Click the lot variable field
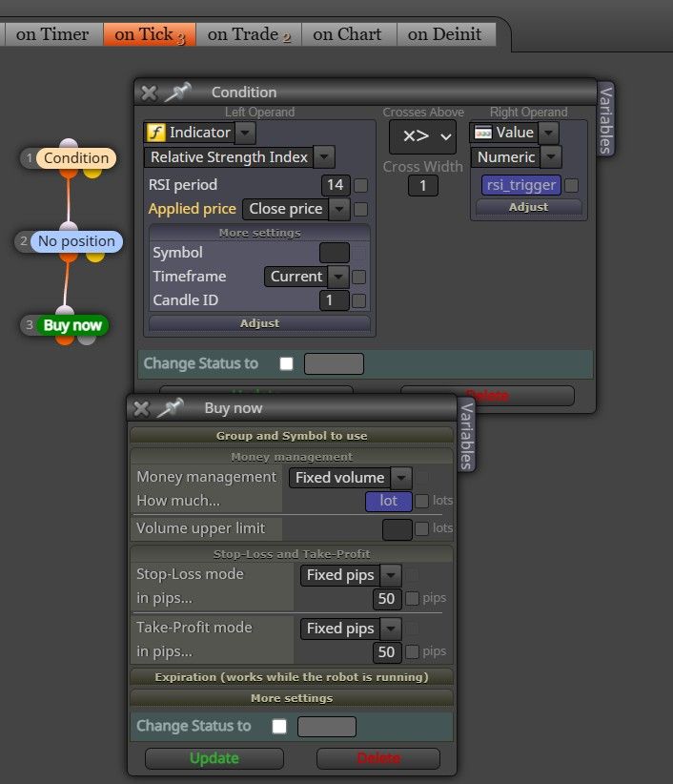Screen dimensions: 673x784 [x=389, y=501]
